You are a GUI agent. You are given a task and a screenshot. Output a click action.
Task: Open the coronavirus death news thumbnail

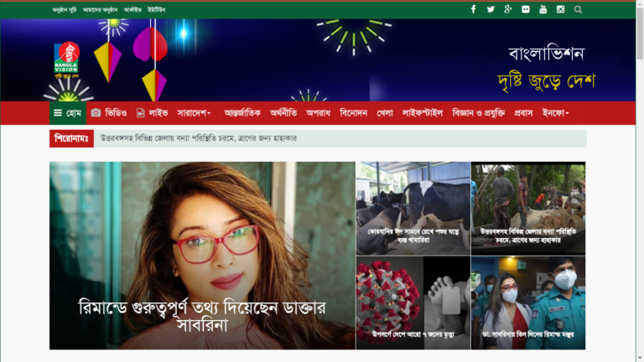pos(413,303)
